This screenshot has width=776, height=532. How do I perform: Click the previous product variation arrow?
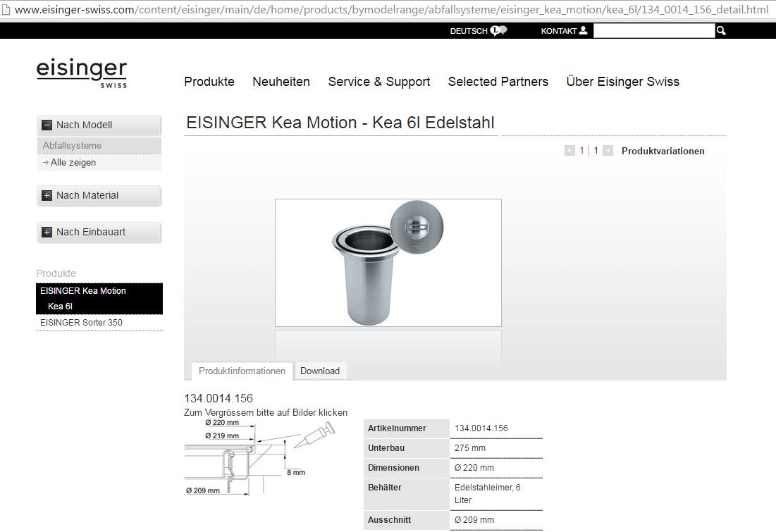click(569, 151)
